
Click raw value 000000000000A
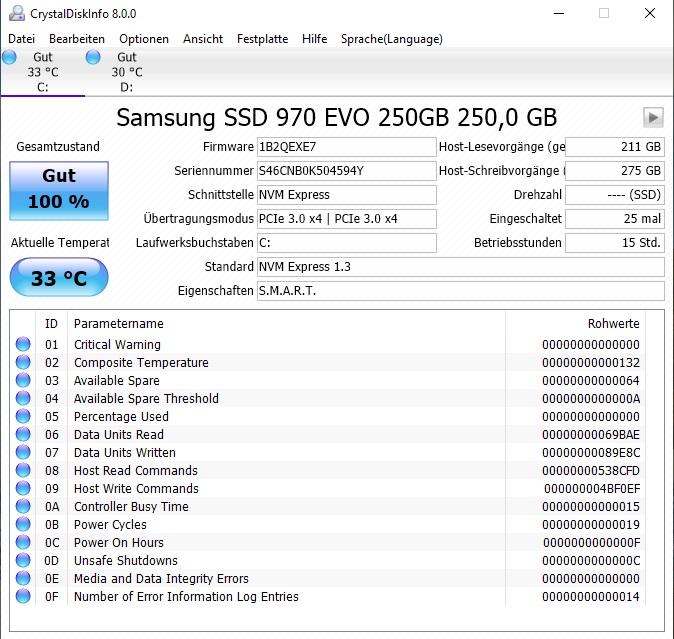click(591, 399)
